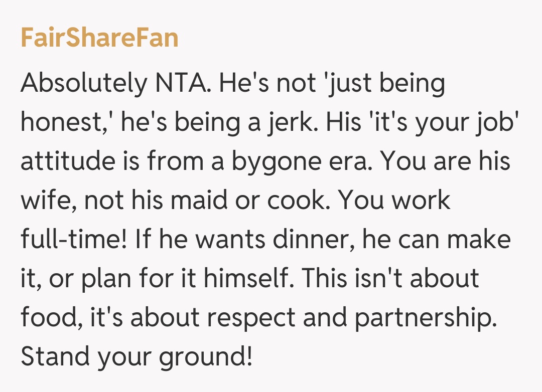Viewport: 542px width, 392px height.
Task: Open the FairShareFan user profile link
Action: click(99, 39)
